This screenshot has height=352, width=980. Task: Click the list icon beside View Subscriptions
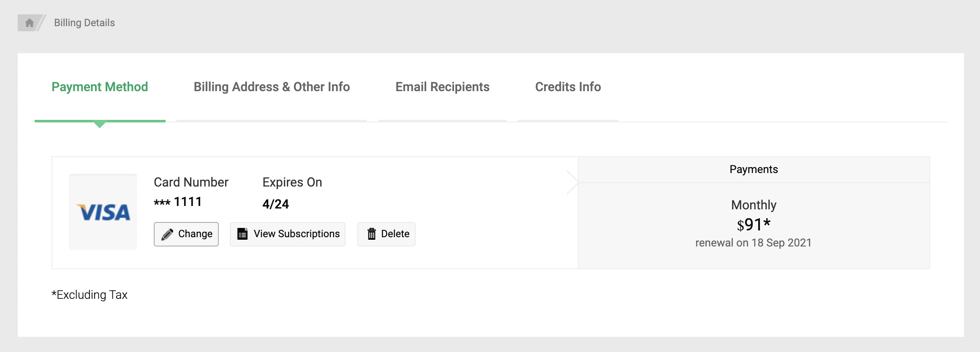(x=242, y=234)
